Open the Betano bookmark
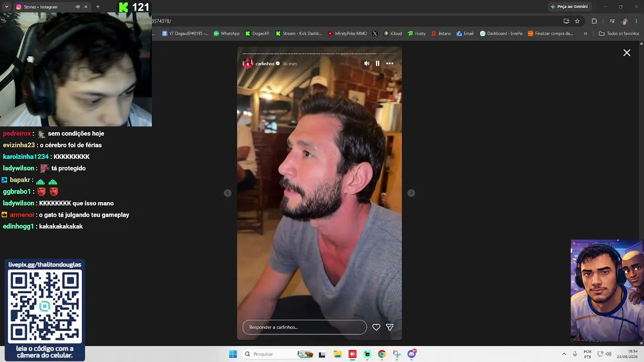Screen dimensions: 644x362 point(441,34)
